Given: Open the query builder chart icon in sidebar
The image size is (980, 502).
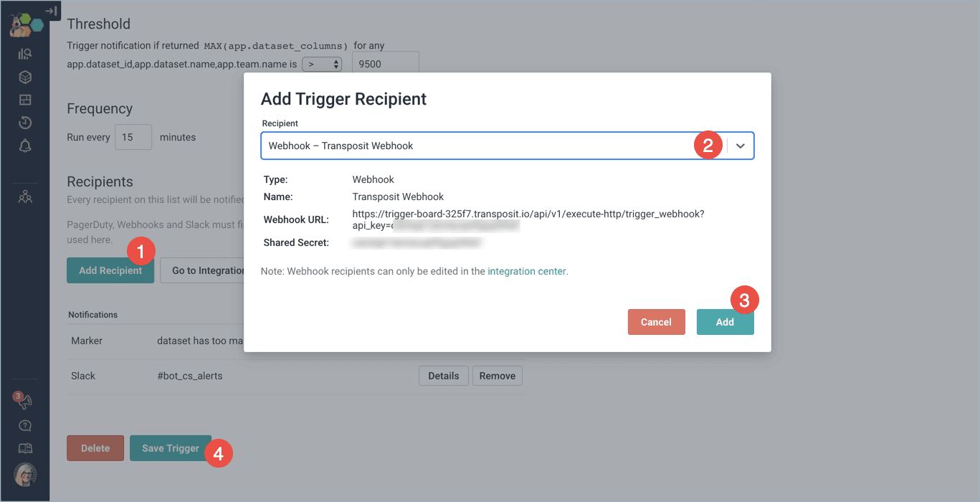Looking at the screenshot, I should coord(25,54).
